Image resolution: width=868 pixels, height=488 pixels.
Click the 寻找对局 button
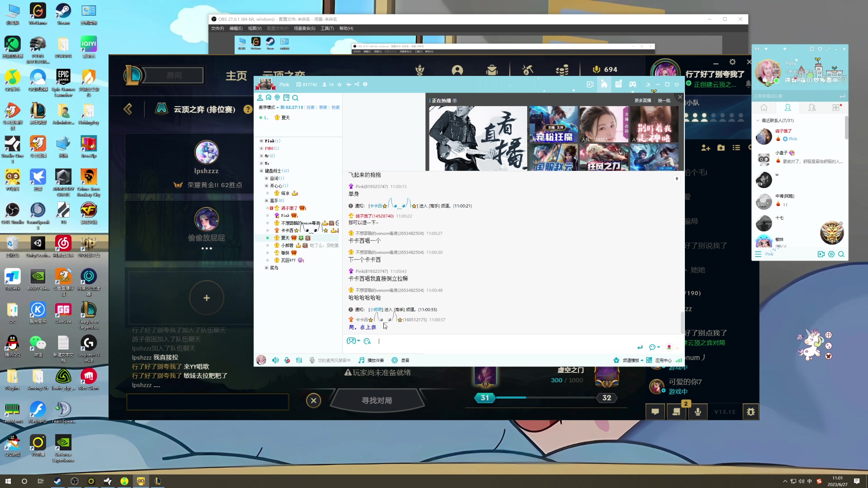point(377,400)
